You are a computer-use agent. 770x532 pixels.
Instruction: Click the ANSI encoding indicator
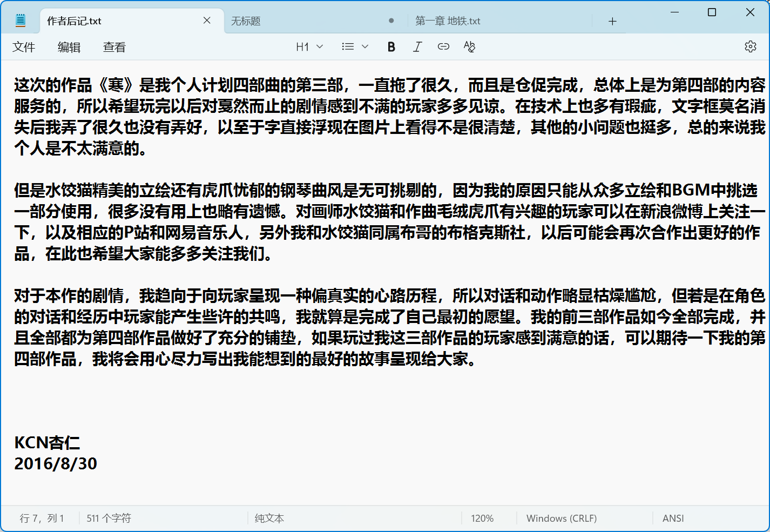pyautogui.click(x=673, y=518)
